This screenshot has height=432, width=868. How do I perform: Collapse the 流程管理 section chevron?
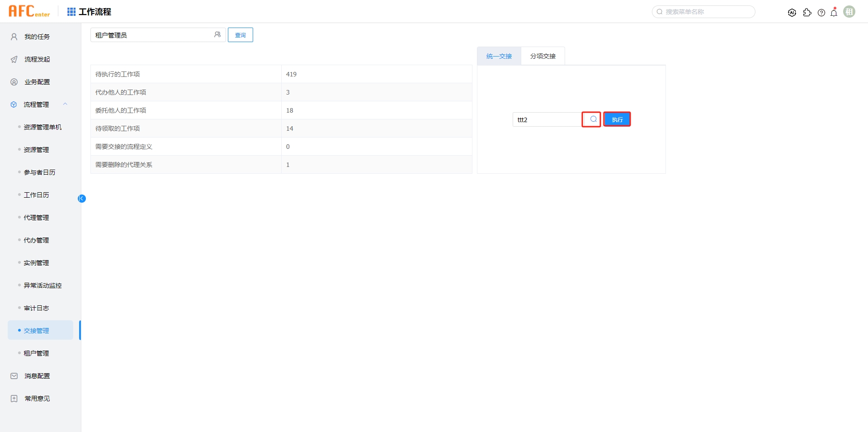click(x=65, y=104)
